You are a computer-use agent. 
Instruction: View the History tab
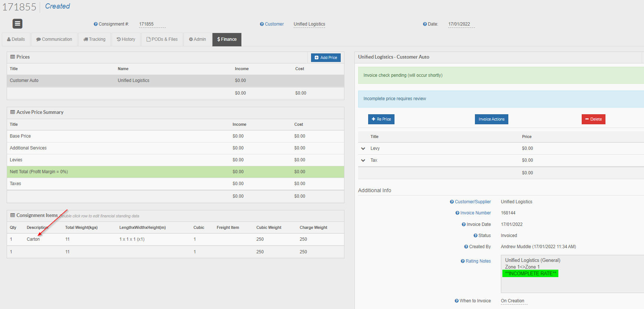pos(126,39)
